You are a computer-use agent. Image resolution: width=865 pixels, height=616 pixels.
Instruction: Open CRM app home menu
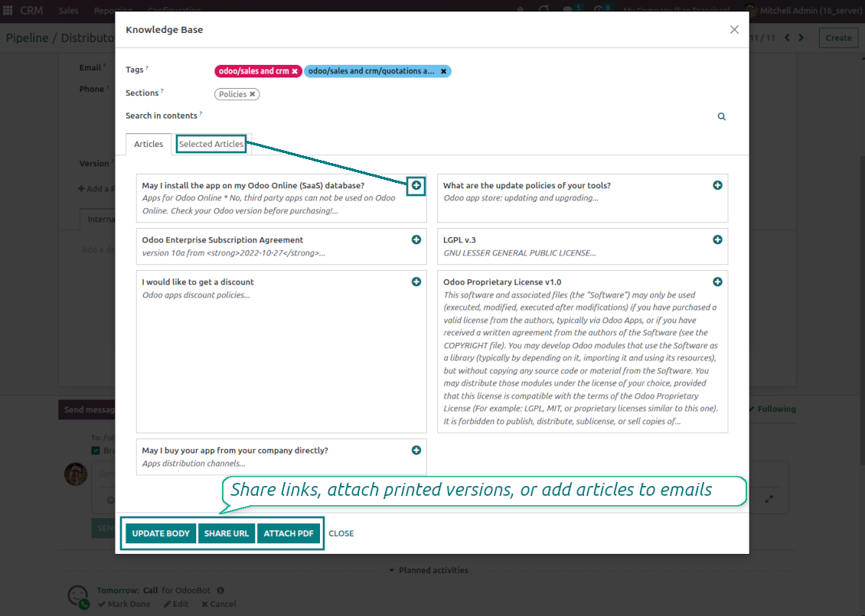[31, 11]
